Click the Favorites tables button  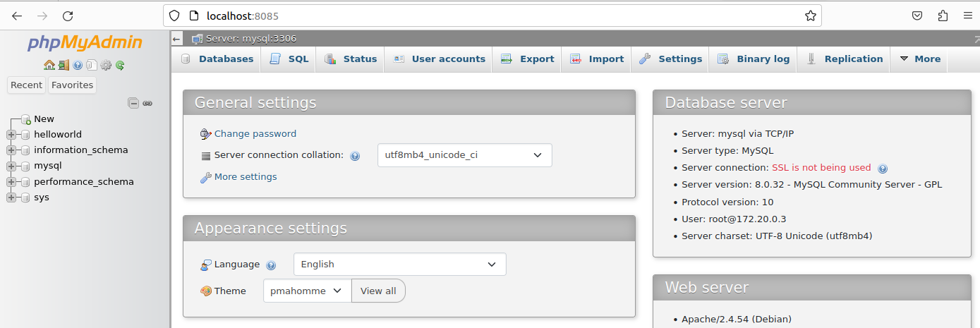(72, 85)
